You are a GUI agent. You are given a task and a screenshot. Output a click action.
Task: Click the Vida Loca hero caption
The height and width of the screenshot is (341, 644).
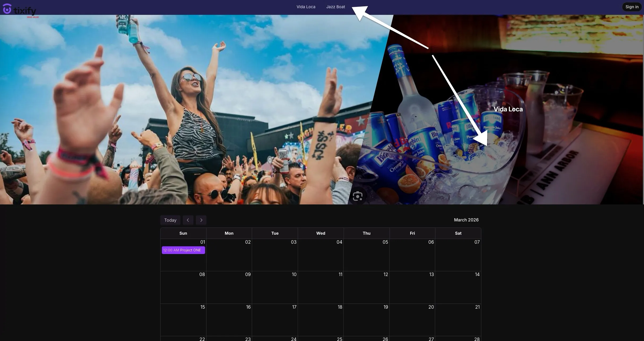tap(508, 109)
